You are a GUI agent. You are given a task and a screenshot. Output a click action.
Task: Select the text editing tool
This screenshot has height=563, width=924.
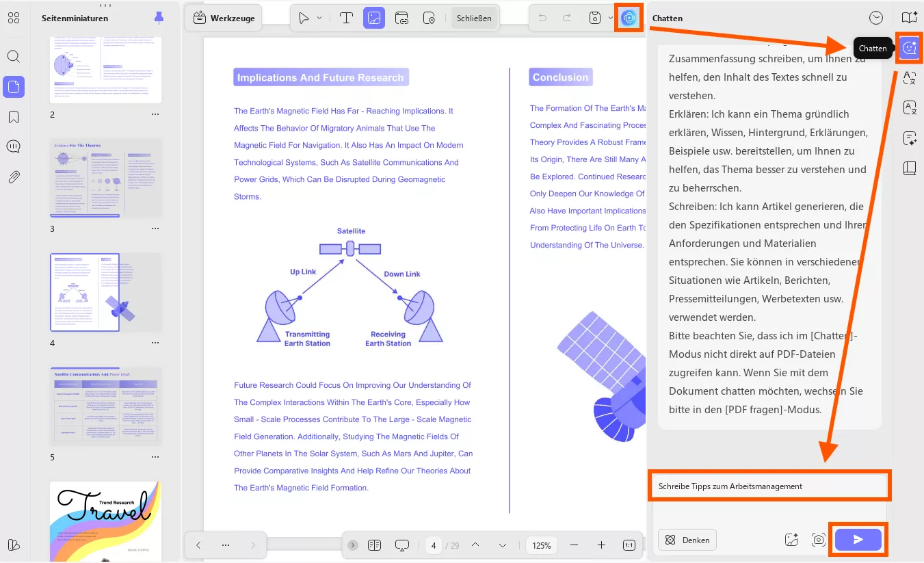[x=346, y=18]
